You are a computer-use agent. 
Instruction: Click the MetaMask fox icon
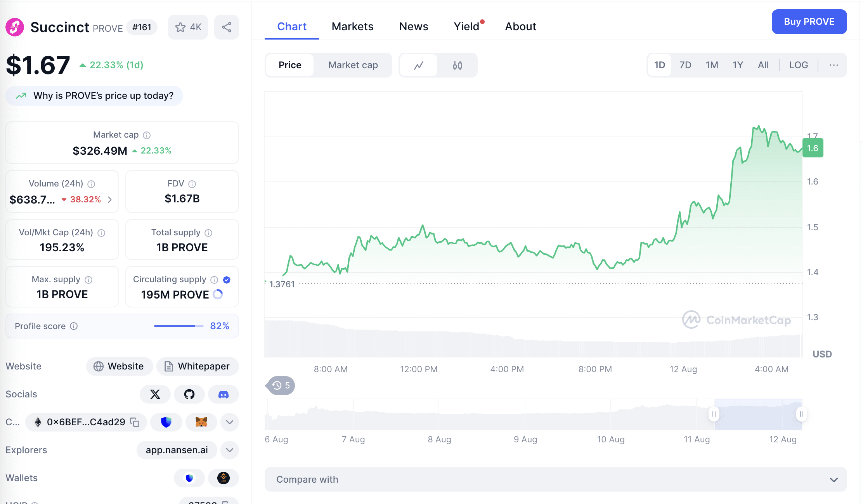(201, 422)
